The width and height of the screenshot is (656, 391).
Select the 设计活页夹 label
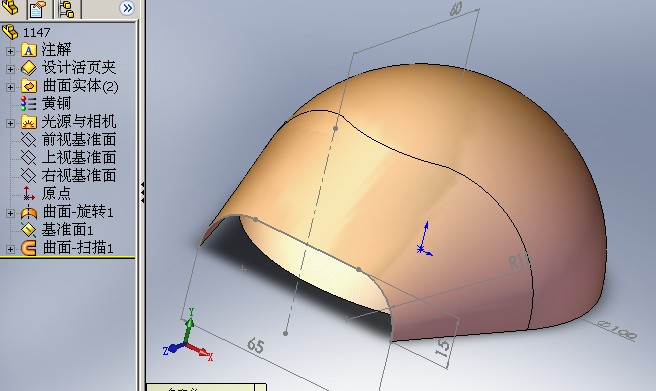pyautogui.click(x=79, y=68)
